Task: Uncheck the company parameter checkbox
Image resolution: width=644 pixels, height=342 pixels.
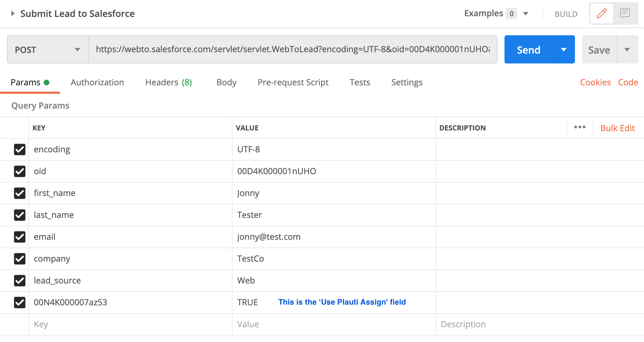Action: point(20,259)
